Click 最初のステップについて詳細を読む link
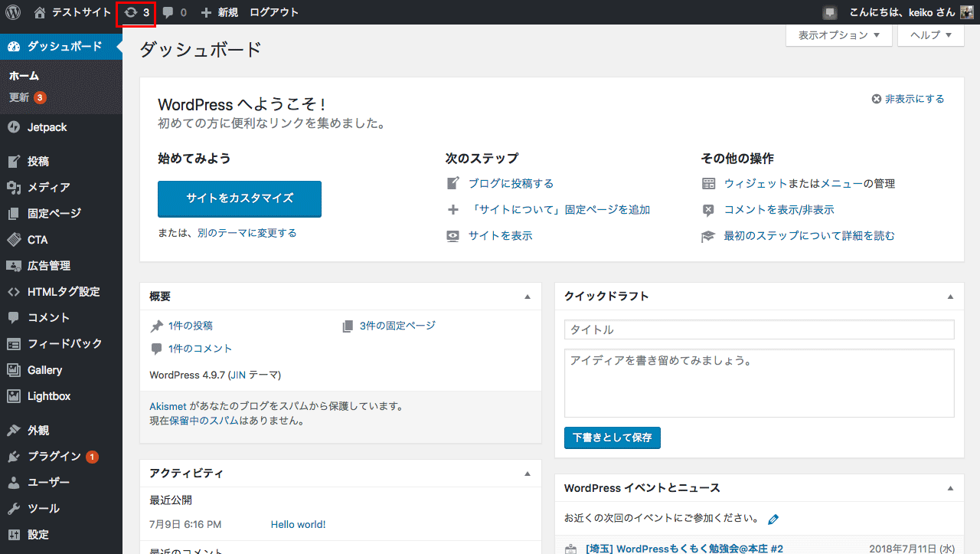Viewport: 980px width, 554px height. coord(809,236)
